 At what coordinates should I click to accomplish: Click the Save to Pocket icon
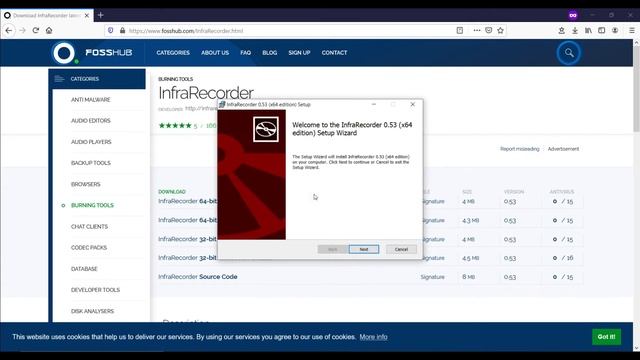coord(489,31)
